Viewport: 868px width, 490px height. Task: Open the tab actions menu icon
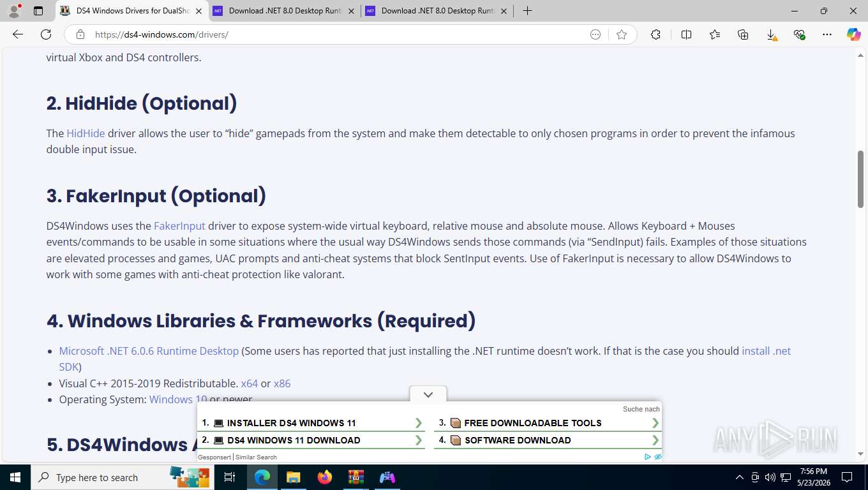click(x=38, y=11)
